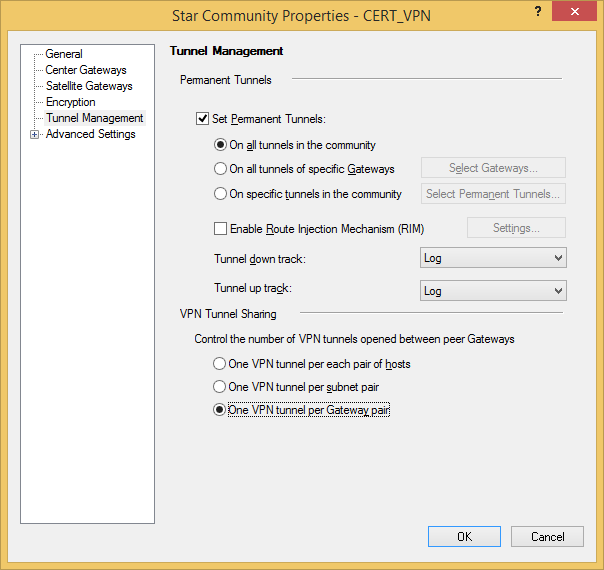Uncheck Set Permanent Tunnels checkbox
This screenshot has width=604, height=570.
tap(203, 119)
